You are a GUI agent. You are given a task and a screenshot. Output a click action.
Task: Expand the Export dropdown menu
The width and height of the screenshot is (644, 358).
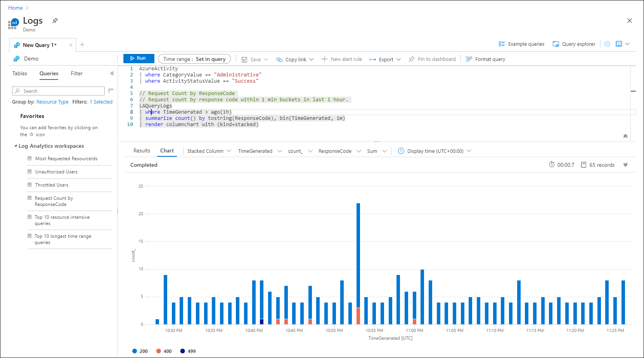pyautogui.click(x=386, y=59)
